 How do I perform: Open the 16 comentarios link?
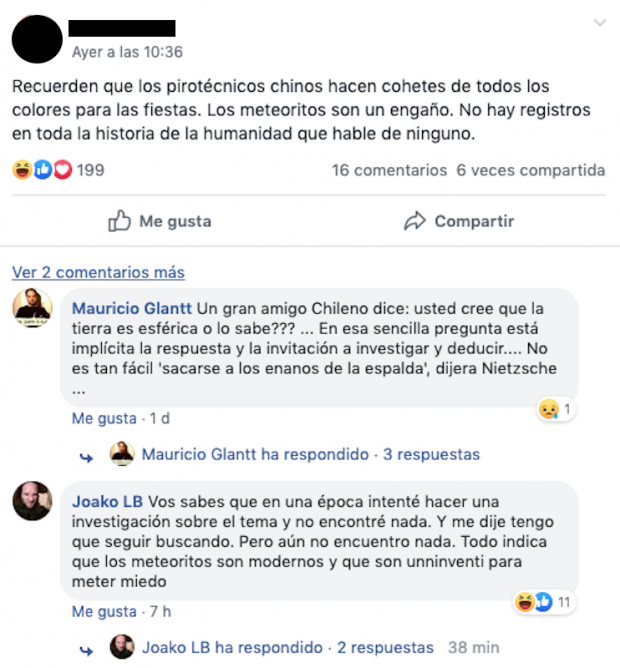pos(389,170)
